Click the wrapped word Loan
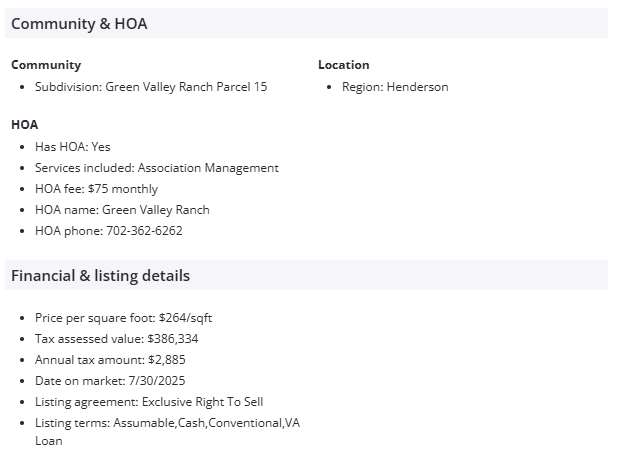The image size is (638, 453). pyautogui.click(x=49, y=440)
